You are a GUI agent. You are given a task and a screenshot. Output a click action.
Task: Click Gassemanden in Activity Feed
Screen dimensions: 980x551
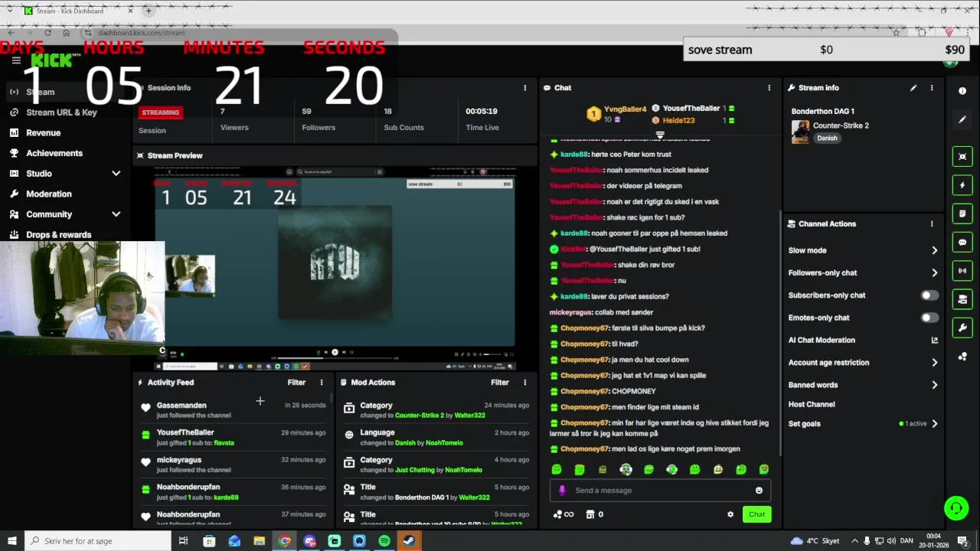(181, 406)
